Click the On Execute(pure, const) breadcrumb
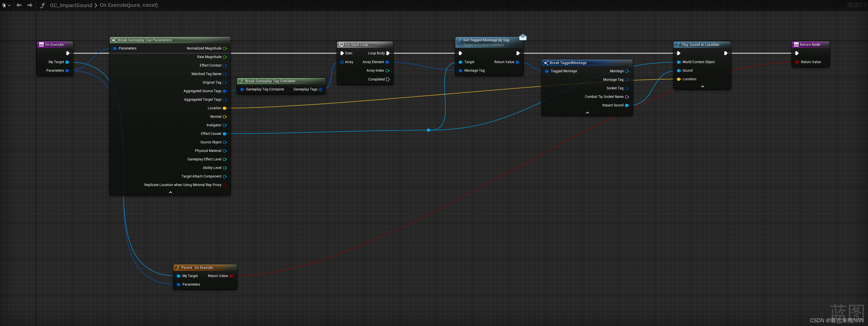868x326 pixels. (128, 5)
